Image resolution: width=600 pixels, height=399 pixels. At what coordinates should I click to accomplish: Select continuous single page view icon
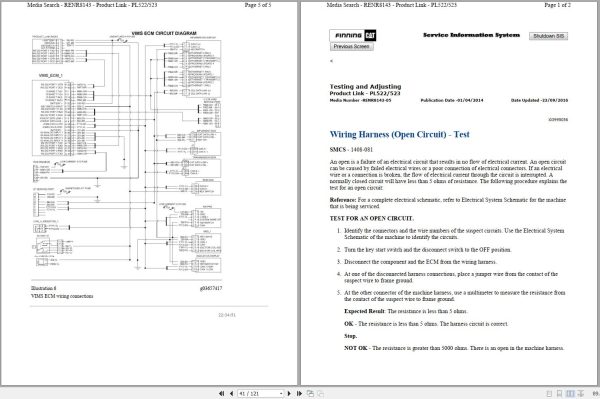[x=559, y=393]
